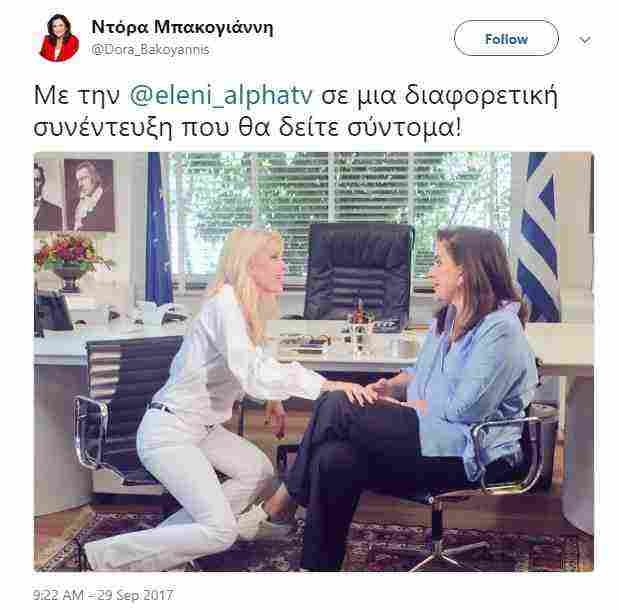Viewport: 619px width, 610px height.
Task: Click the word διαφορετική in the tweet
Action: (481, 96)
